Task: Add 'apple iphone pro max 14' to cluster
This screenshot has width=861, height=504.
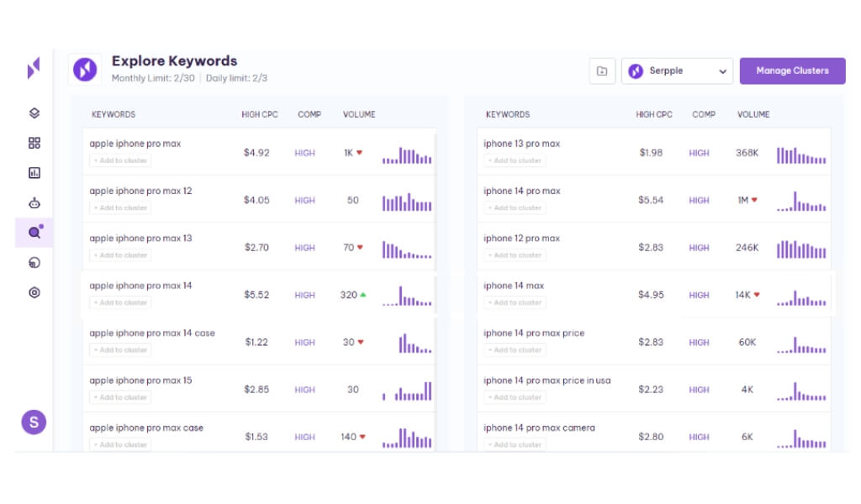Action: click(120, 302)
